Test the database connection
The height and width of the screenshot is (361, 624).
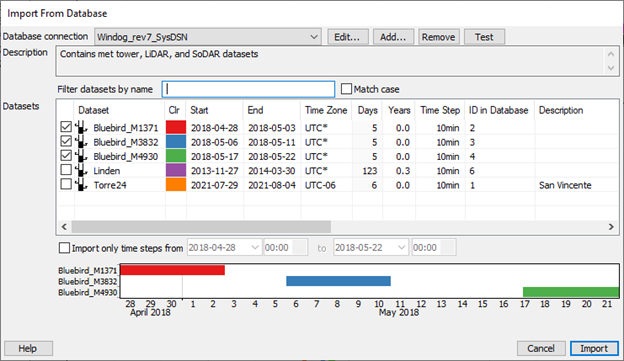click(x=484, y=37)
